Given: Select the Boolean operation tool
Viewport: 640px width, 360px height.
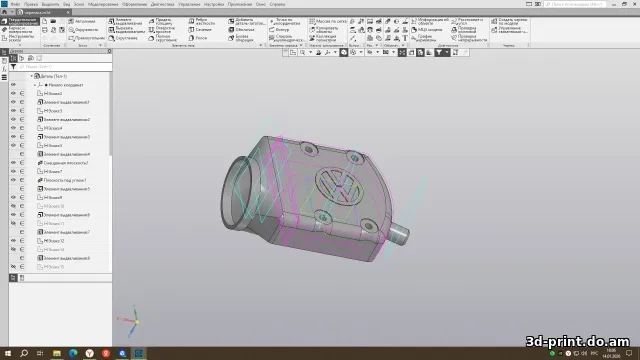Looking at the screenshot, I should pos(241,38).
